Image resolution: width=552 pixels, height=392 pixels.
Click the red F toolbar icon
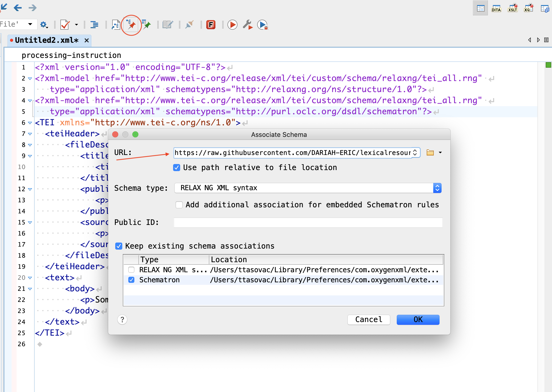211,25
